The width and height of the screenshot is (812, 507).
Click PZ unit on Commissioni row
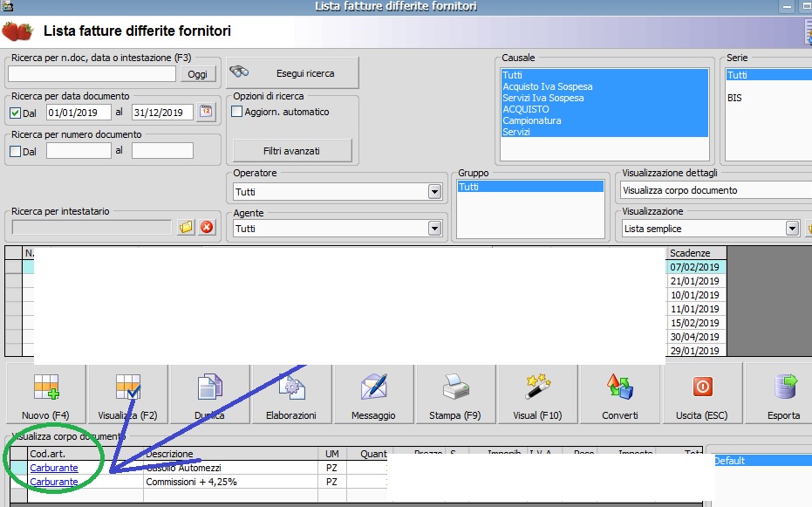pos(332,482)
